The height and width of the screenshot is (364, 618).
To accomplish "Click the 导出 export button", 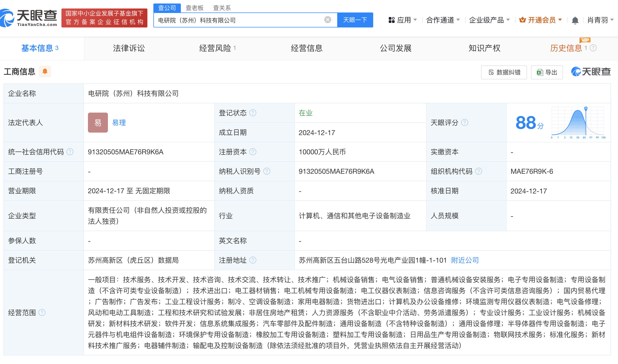I will tap(547, 72).
